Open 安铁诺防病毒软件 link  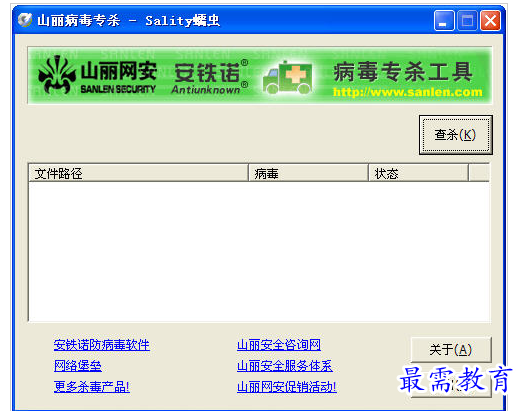pyautogui.click(x=102, y=345)
